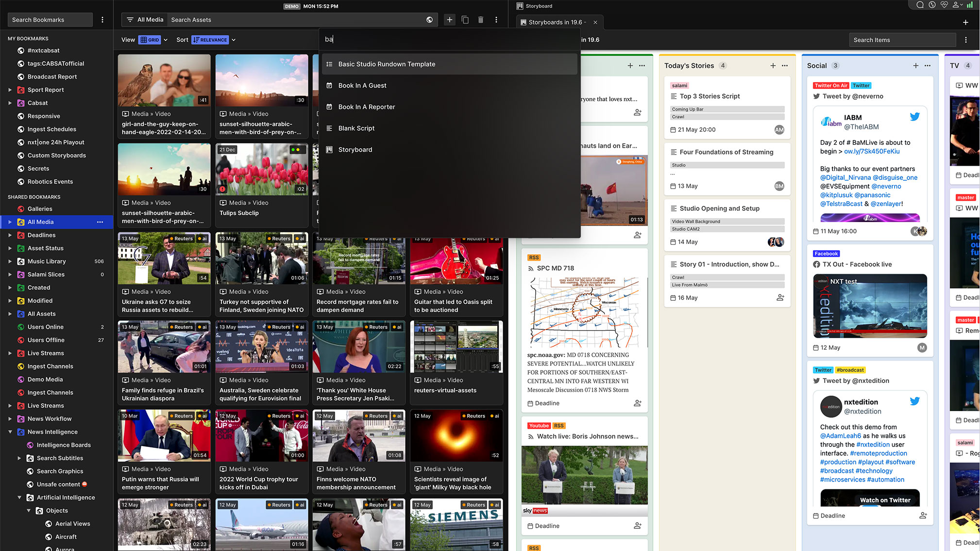The height and width of the screenshot is (551, 980).
Task: Open the All Media bookmark's ellipsis menu
Action: [x=100, y=222]
